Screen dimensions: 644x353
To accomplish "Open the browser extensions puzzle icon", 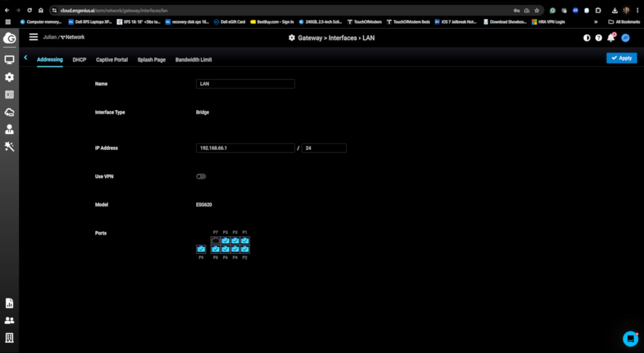I will 598,10.
